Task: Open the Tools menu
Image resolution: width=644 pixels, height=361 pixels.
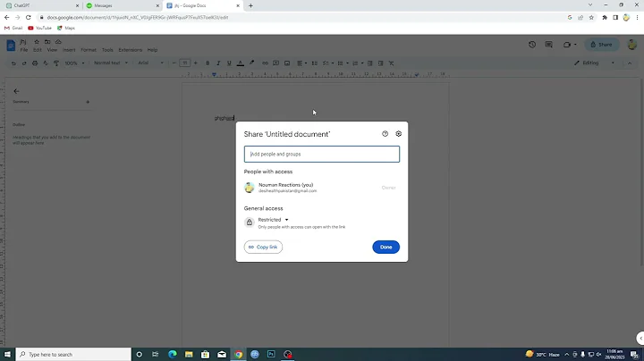Action: click(x=107, y=50)
